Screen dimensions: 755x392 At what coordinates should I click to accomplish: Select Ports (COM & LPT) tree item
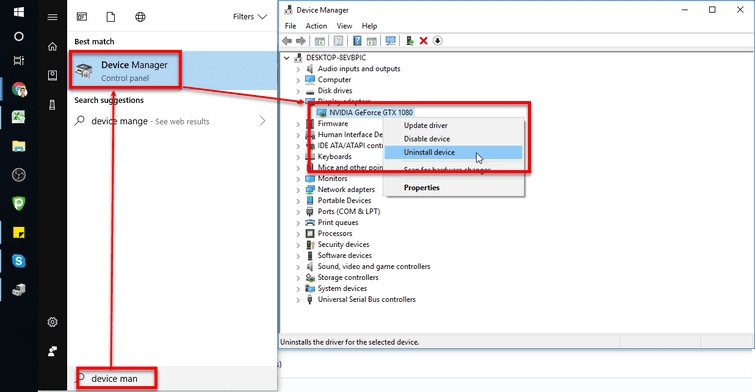click(x=349, y=211)
